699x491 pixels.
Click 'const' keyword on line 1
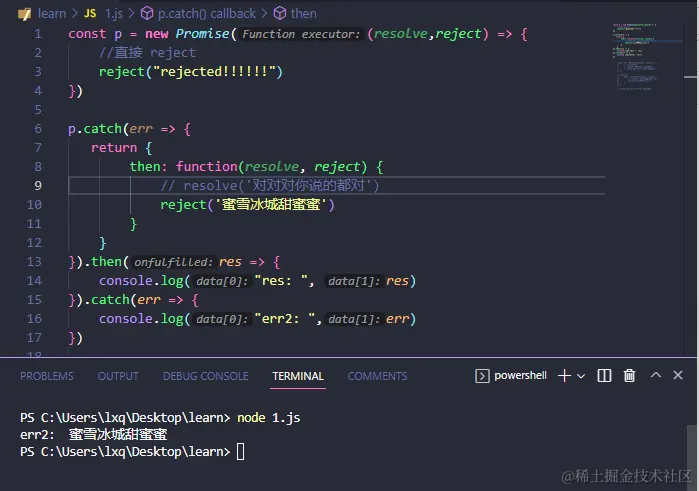coord(87,34)
